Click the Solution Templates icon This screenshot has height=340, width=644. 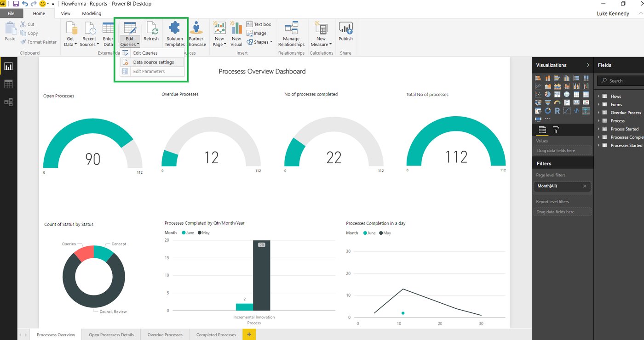tap(174, 30)
